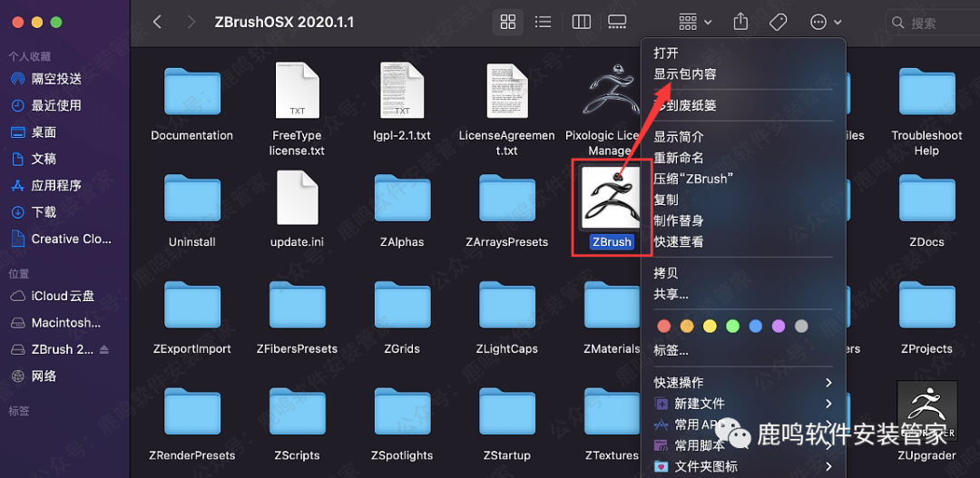Open 网络 in the sidebar

[44, 376]
